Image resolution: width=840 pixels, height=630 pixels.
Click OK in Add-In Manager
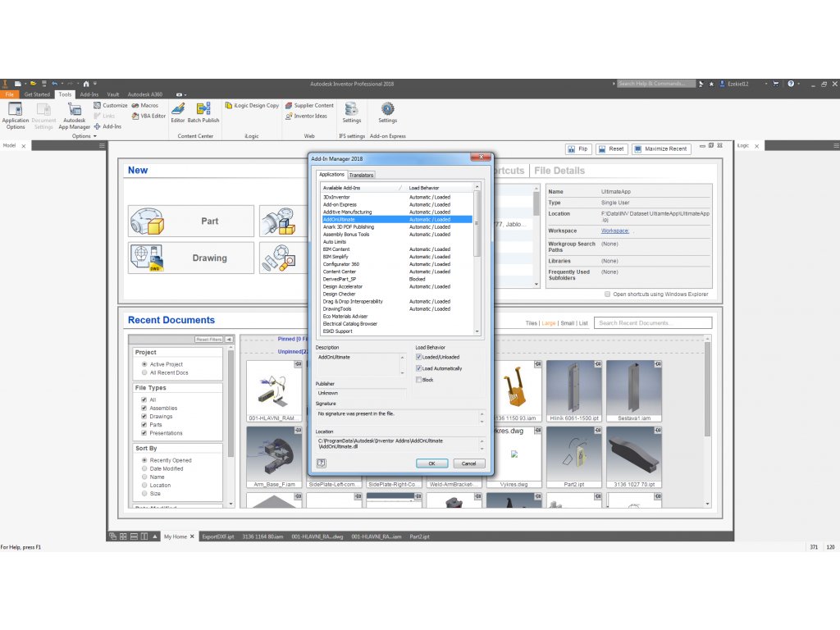click(x=431, y=463)
